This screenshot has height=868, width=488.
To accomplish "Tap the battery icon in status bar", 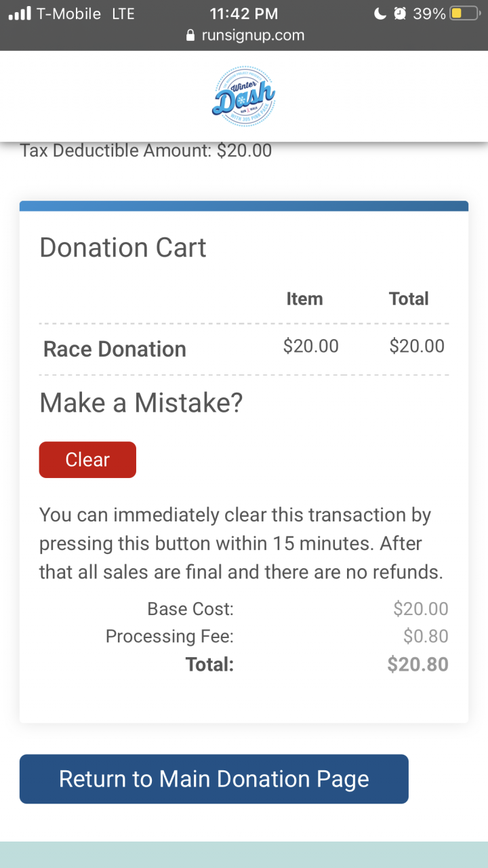I will tap(464, 14).
